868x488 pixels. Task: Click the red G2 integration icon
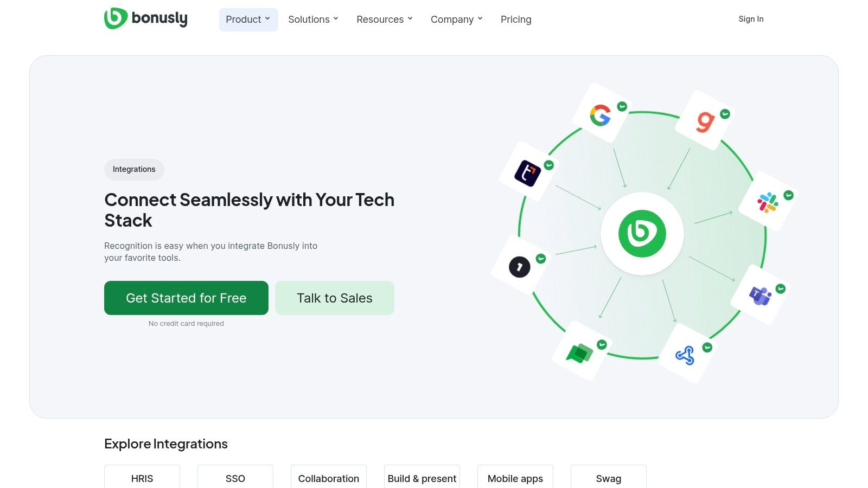pos(705,121)
